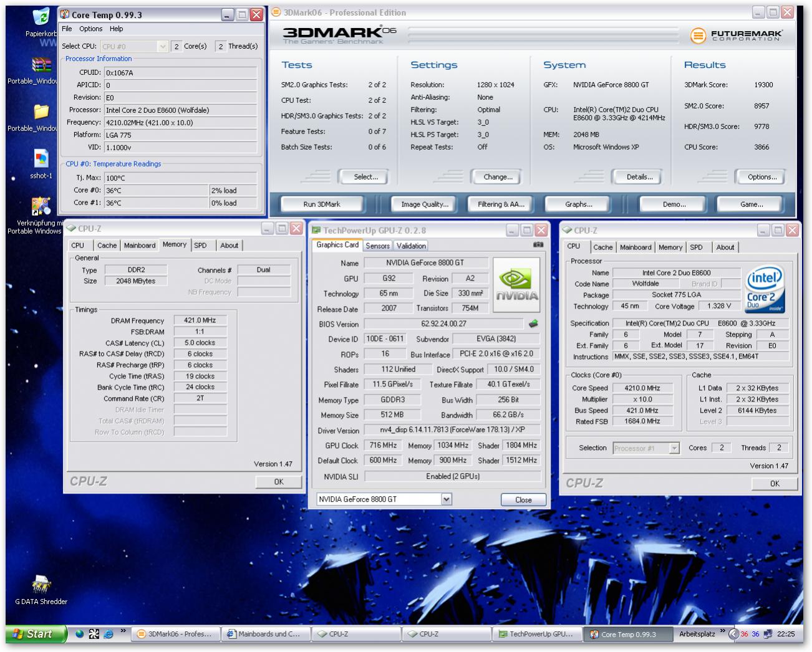Screen dimensions: 812x652
Task: Click the Intel Core 2 Duo logo in CPU-Z
Action: point(765,290)
